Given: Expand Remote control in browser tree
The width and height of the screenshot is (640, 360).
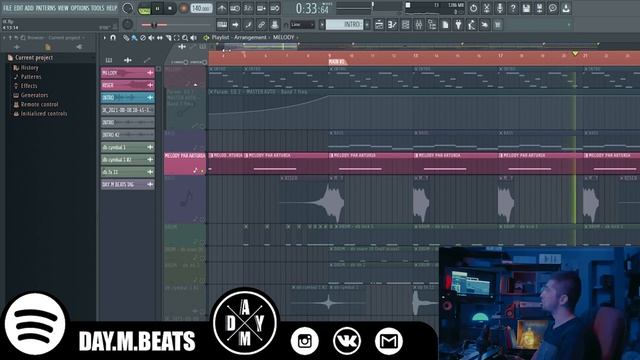Looking at the screenshot, I should [39, 104].
